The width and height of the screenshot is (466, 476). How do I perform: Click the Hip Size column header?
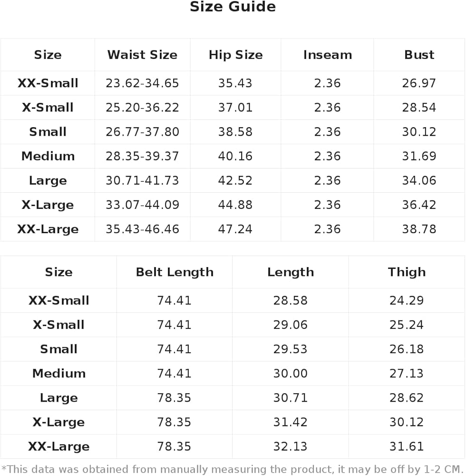[x=235, y=55]
